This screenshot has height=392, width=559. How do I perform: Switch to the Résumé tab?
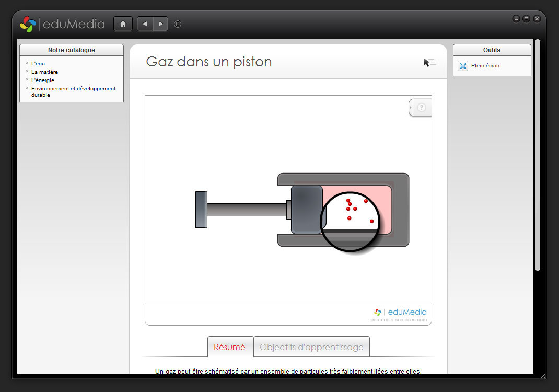pyautogui.click(x=229, y=347)
